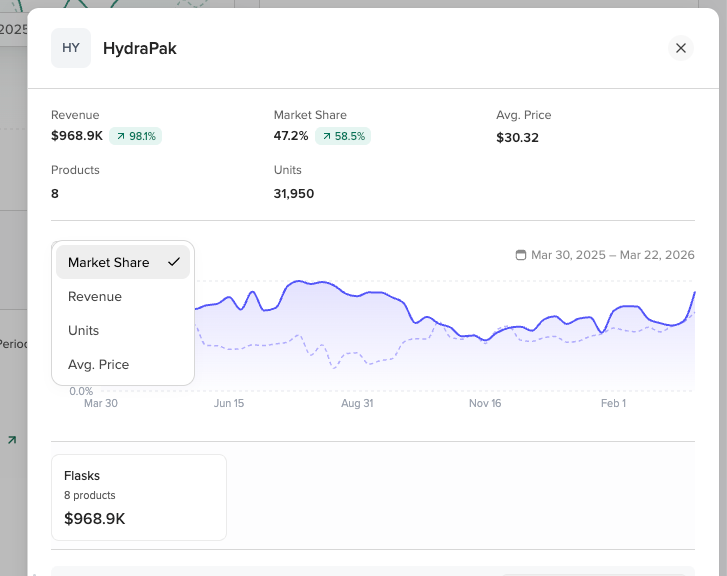
Task: Click the 98.1% revenue change badge
Action: coord(135,136)
